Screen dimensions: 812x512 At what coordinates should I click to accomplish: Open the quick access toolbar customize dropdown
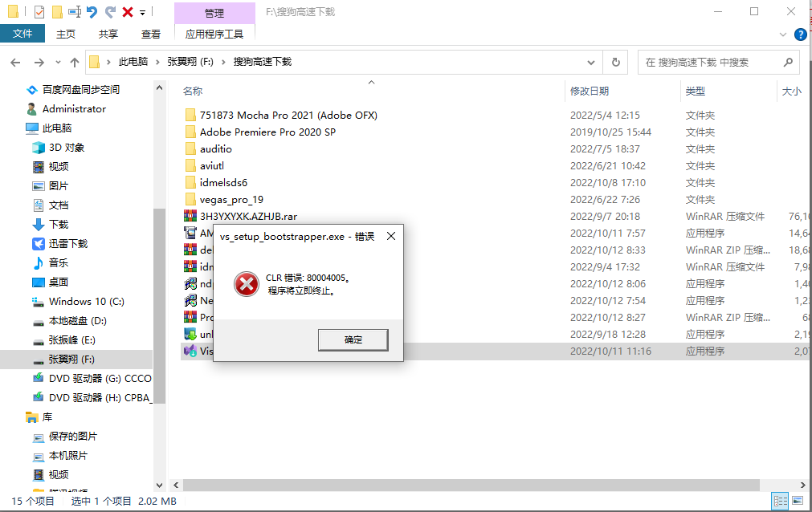142,12
